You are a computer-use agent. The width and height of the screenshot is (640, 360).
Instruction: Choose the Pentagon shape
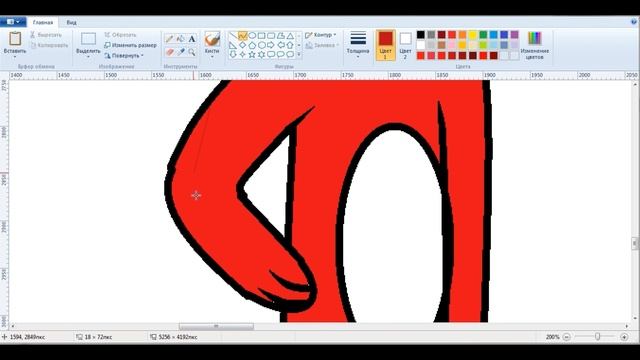pyautogui.click(x=252, y=45)
